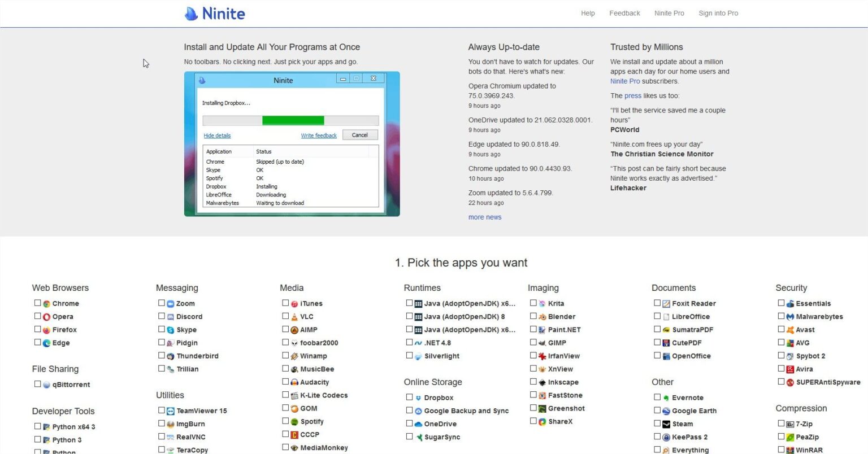This screenshot has height=454, width=868.
Task: Enable the Firefox checkbox
Action: [37, 329]
